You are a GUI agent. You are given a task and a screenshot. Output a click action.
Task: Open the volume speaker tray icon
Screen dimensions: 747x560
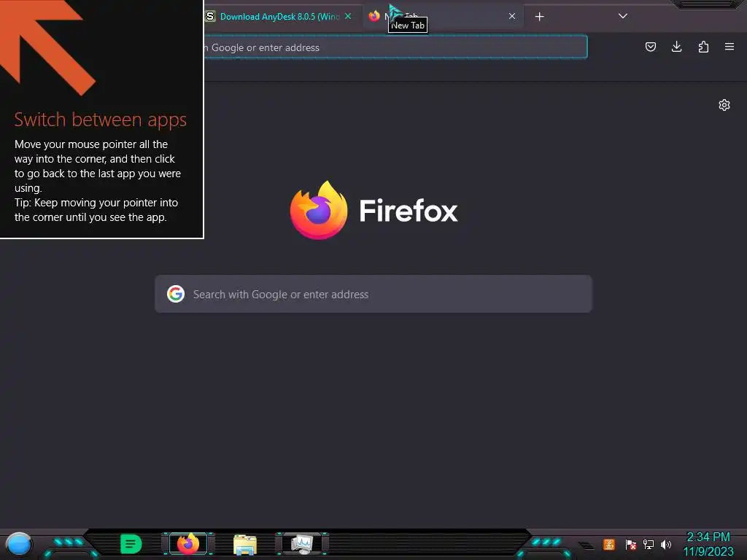point(666,544)
